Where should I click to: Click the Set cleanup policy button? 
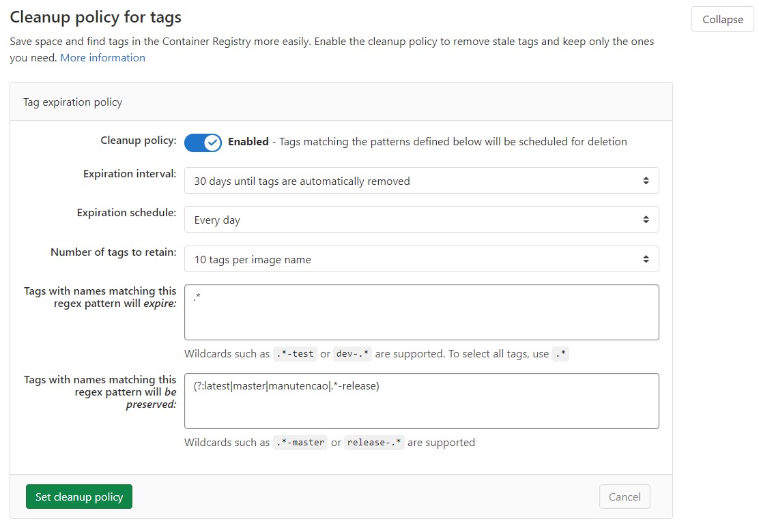pos(78,497)
